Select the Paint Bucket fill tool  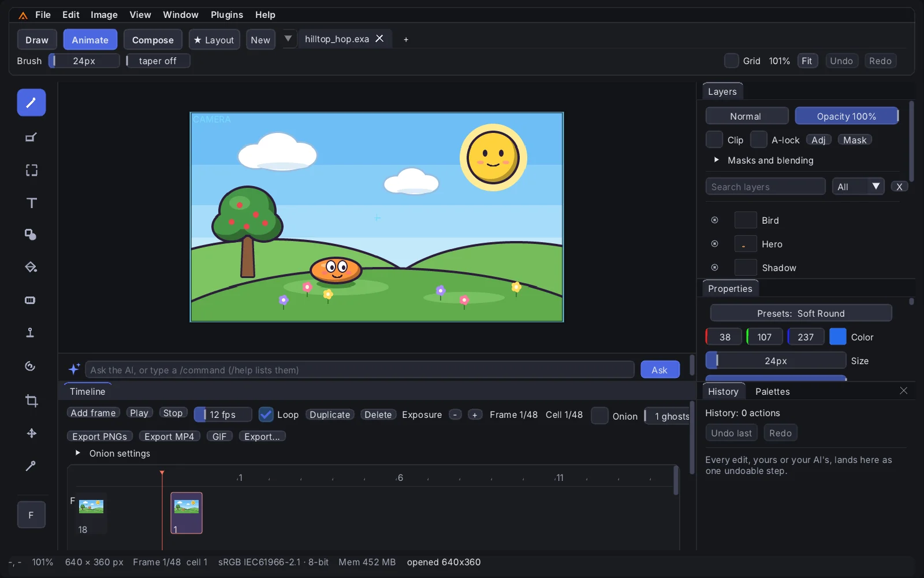[31, 267]
